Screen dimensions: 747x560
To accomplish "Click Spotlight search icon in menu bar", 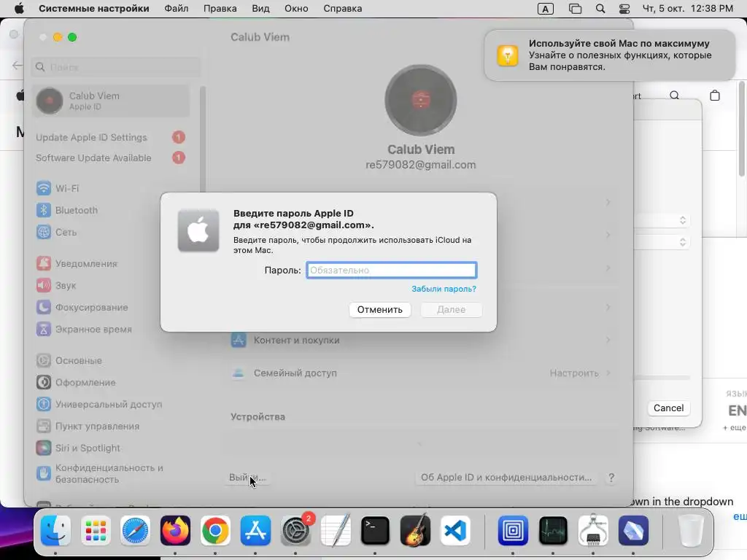I will [x=600, y=9].
